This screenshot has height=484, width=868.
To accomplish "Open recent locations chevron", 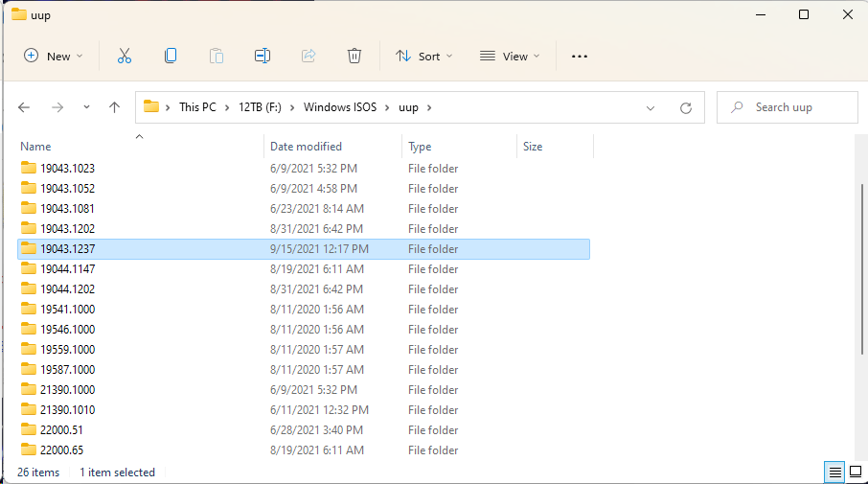I will click(x=87, y=107).
